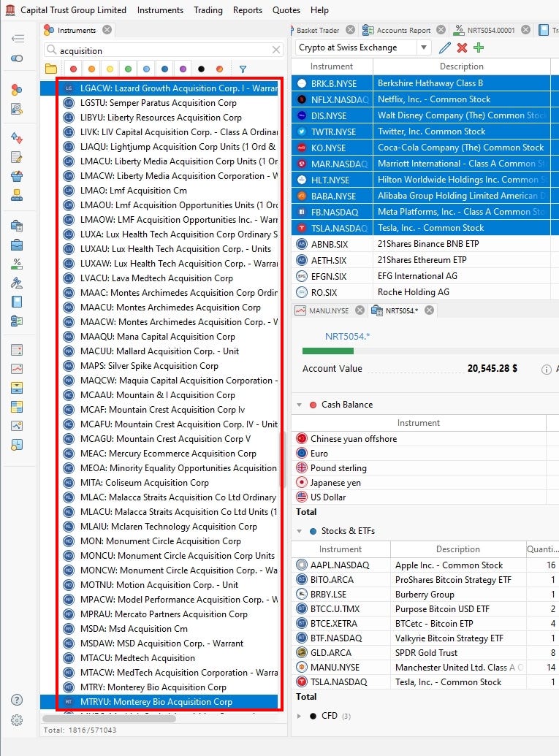Select the BRK.B.NYSE Berkshire Hathaway row
559x756 pixels.
[x=421, y=83]
